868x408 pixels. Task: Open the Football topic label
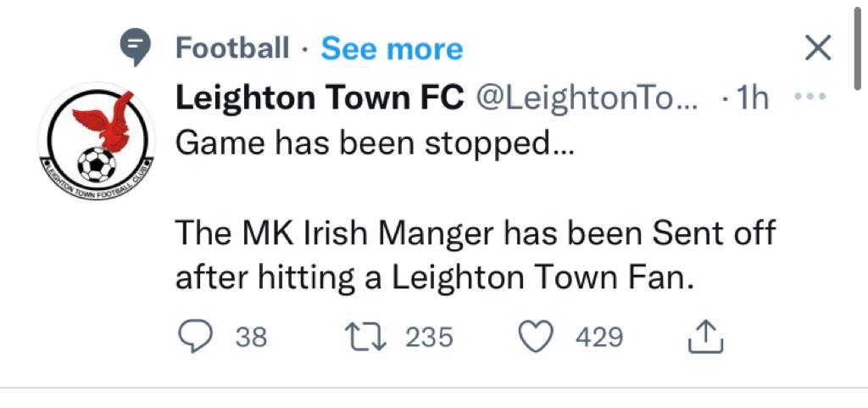pyautogui.click(x=232, y=48)
